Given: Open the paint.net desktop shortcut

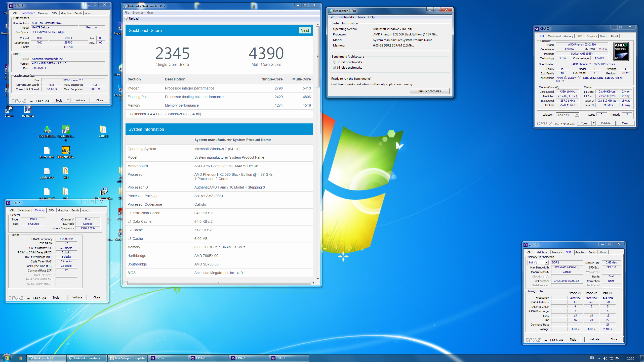Looking at the screenshot, I should pyautogui.click(x=28, y=112).
